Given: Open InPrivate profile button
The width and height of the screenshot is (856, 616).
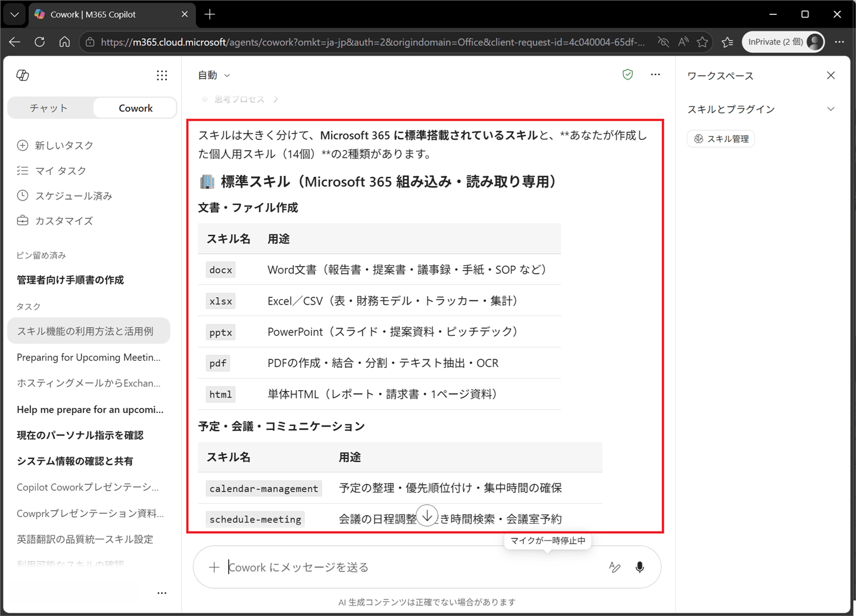Looking at the screenshot, I should pyautogui.click(x=784, y=42).
